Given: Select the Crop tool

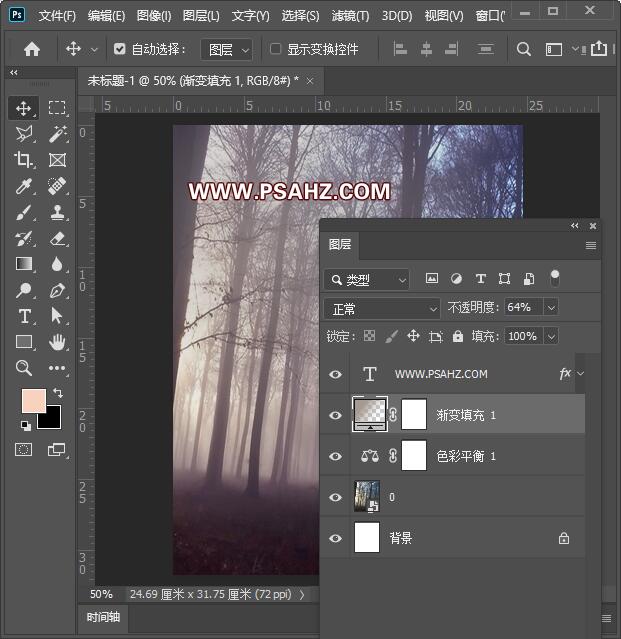Looking at the screenshot, I should tap(23, 160).
